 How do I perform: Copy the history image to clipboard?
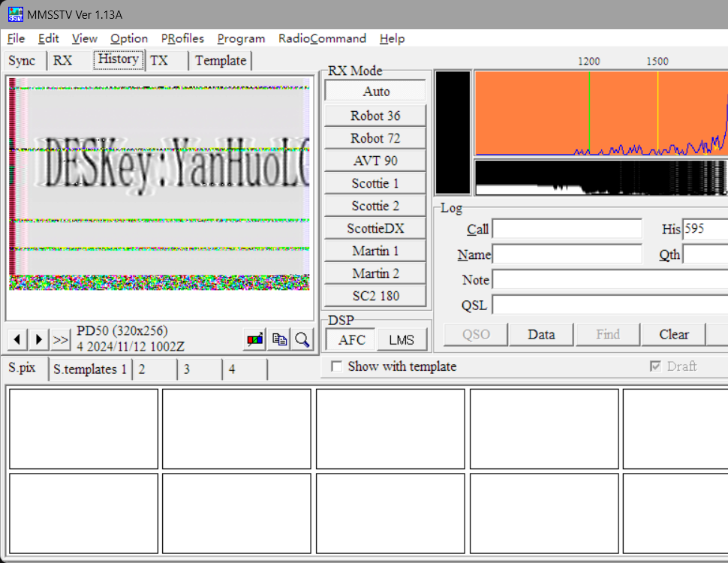(279, 339)
